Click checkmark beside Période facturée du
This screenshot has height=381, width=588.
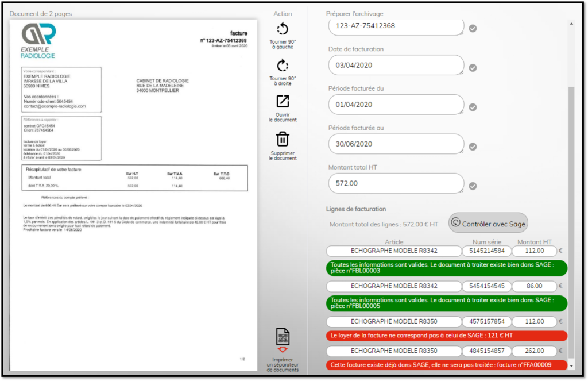[473, 107]
